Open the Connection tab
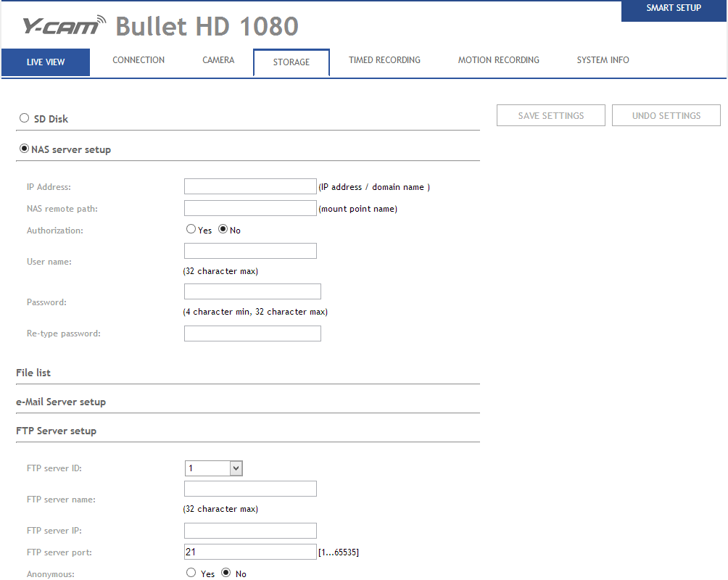The height and width of the screenshot is (580, 728). (x=138, y=60)
